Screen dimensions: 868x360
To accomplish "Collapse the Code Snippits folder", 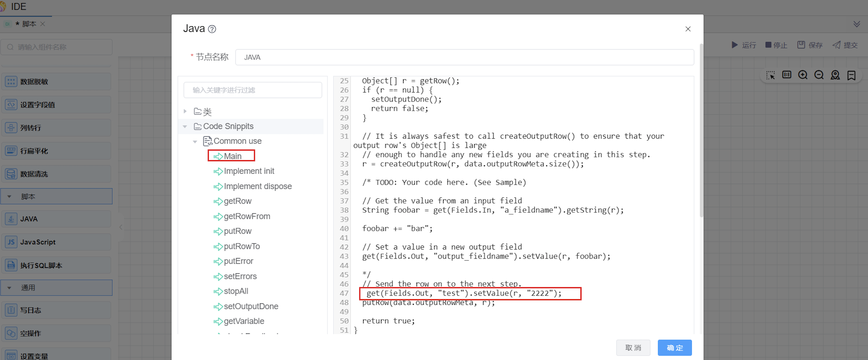I will click(x=185, y=126).
